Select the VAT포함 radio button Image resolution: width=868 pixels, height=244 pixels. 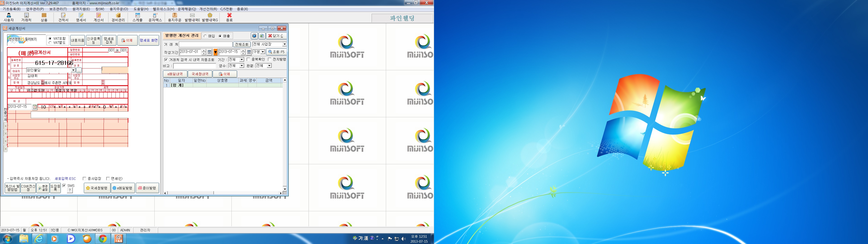point(50,39)
